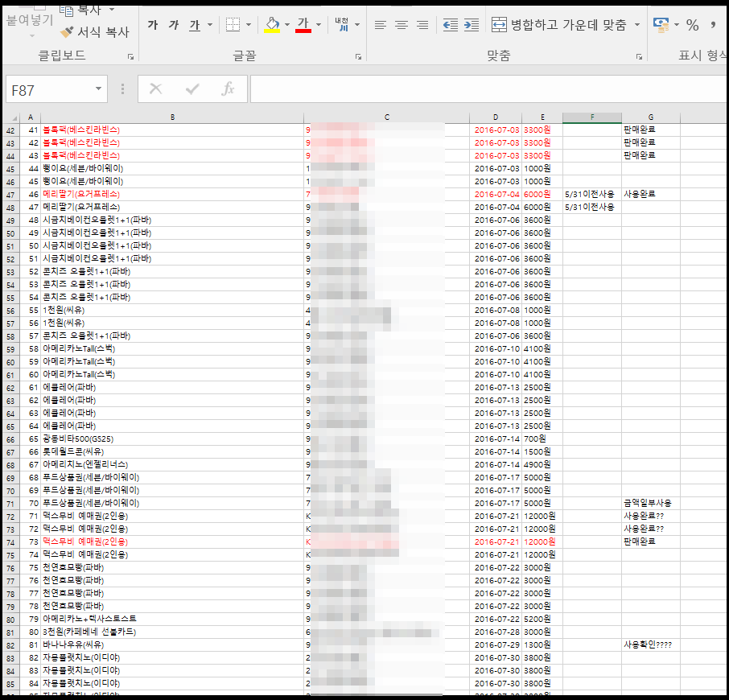Open the Merge and Center dropdown arrow
The height and width of the screenshot is (700, 729).
point(637,25)
